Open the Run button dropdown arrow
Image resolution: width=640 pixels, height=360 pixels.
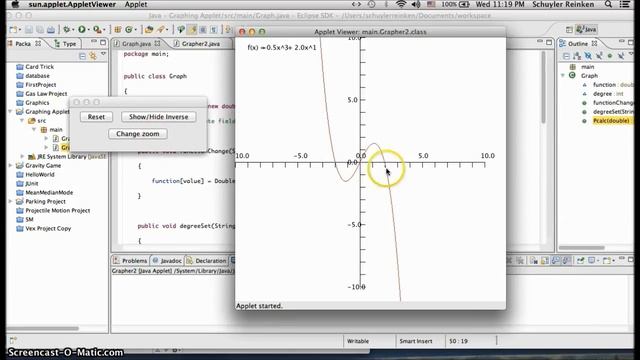88,30
